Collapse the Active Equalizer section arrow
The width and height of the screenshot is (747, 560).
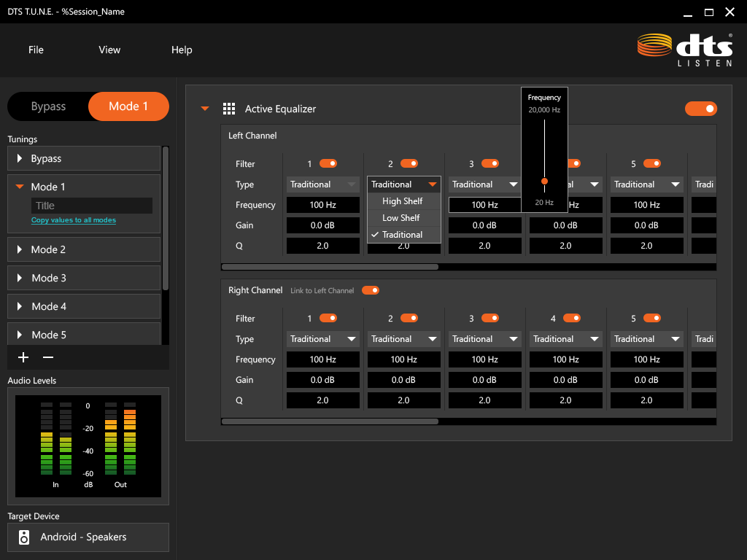pos(205,109)
